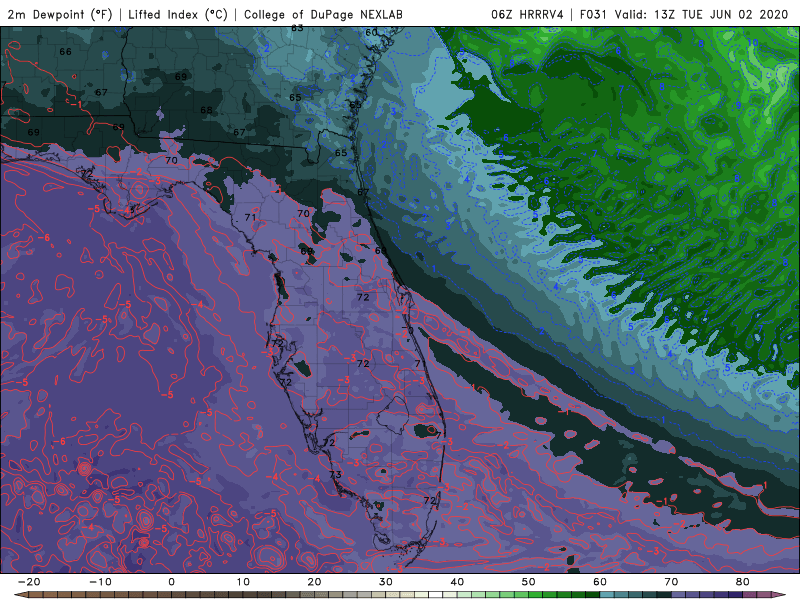Click the right arrow end of the color bar
Viewport: 800px width, 600px height.
tap(780, 594)
